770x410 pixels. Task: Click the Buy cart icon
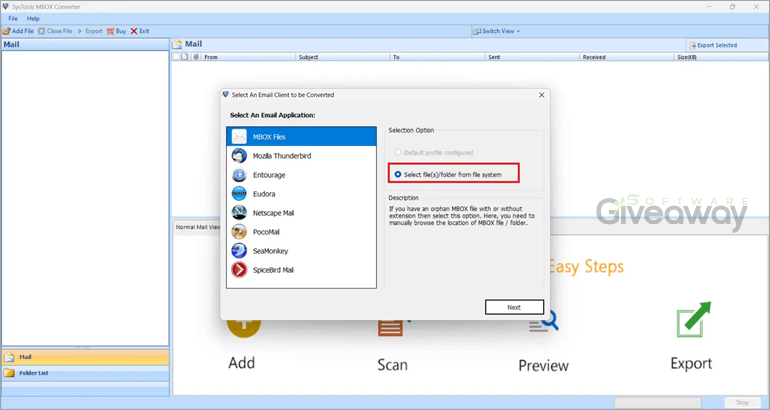pos(111,31)
